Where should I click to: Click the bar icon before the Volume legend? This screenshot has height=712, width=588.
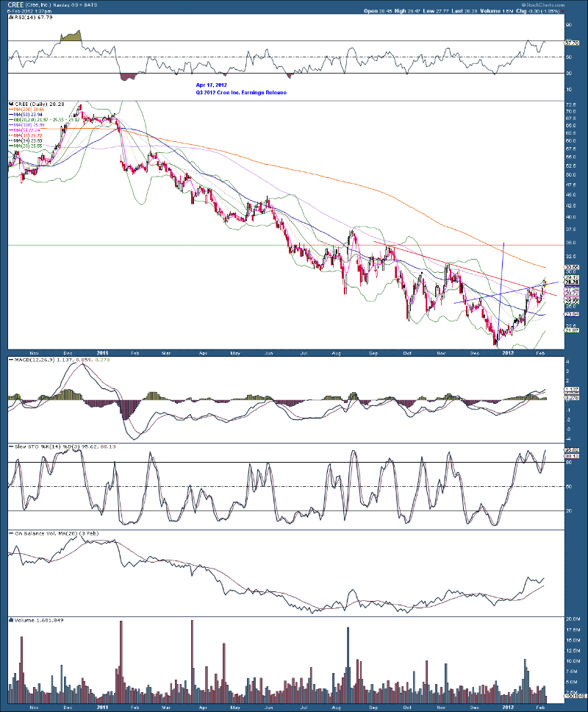(11, 620)
